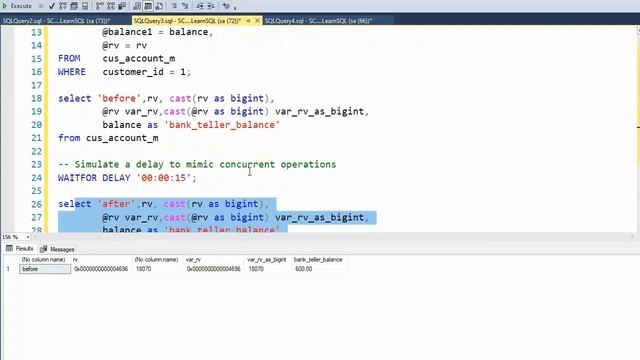Viewport: 640px width, 360px height.
Task: Switch to the SQLQuery2.sql tab
Action: coord(56,20)
